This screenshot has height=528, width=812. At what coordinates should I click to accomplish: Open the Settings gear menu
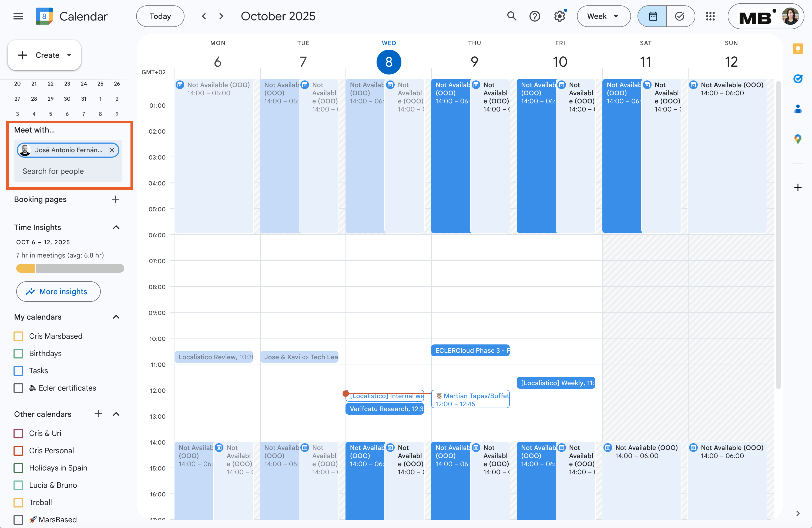click(x=559, y=16)
